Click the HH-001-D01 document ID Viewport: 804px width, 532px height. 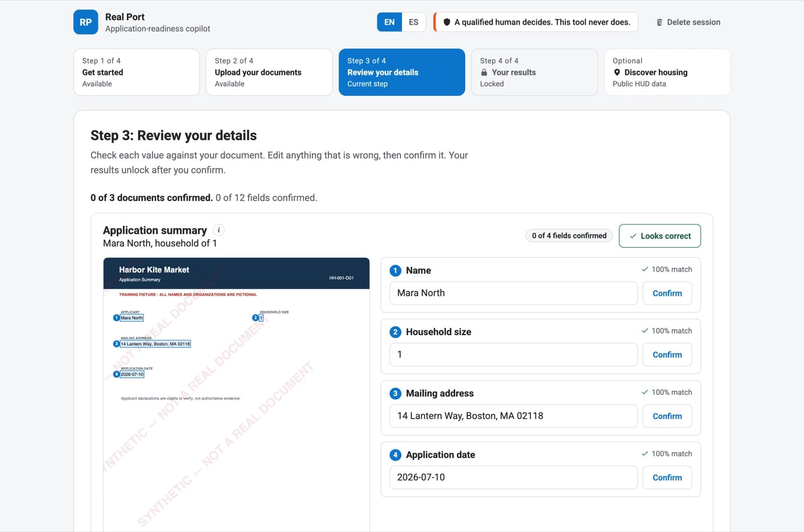coord(341,278)
